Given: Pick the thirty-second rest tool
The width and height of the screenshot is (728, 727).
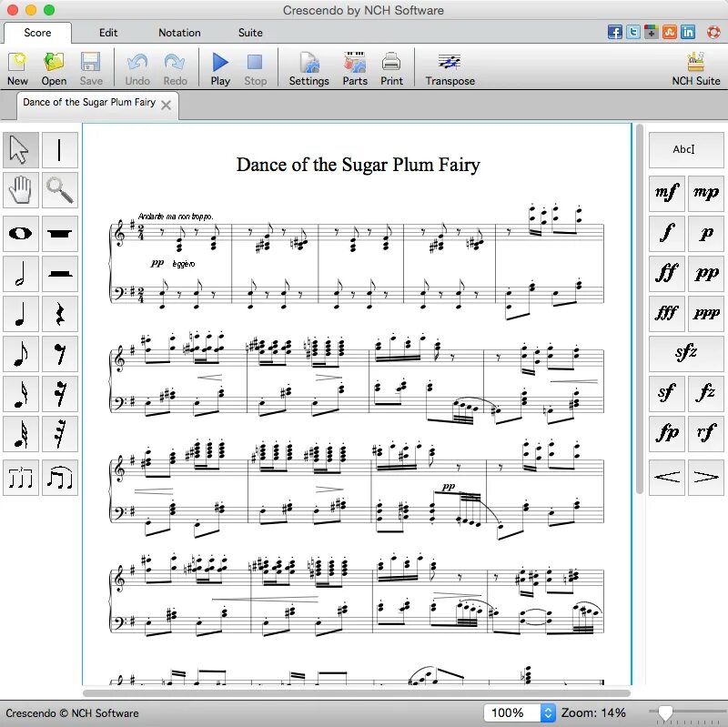Looking at the screenshot, I should click(x=60, y=434).
